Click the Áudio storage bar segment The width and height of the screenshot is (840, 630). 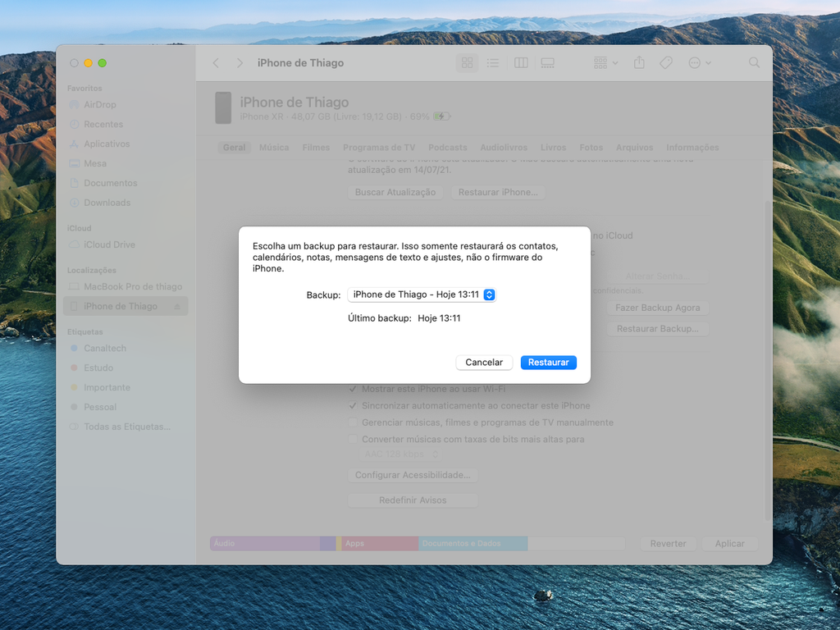click(x=265, y=543)
